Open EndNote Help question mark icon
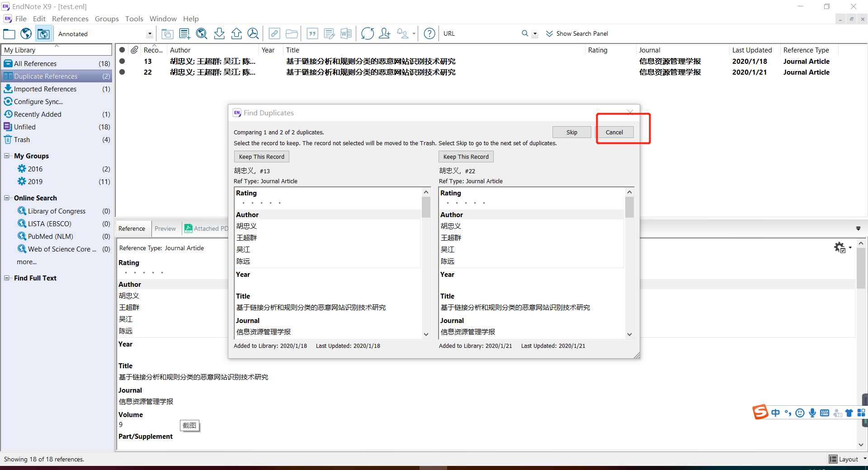Image resolution: width=868 pixels, height=470 pixels. [x=430, y=34]
